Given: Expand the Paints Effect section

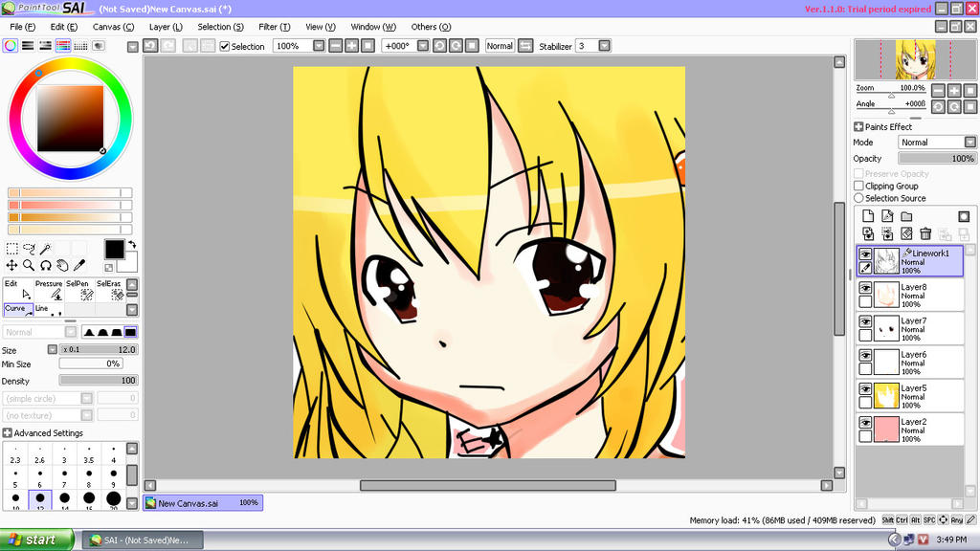Looking at the screenshot, I should [x=858, y=127].
